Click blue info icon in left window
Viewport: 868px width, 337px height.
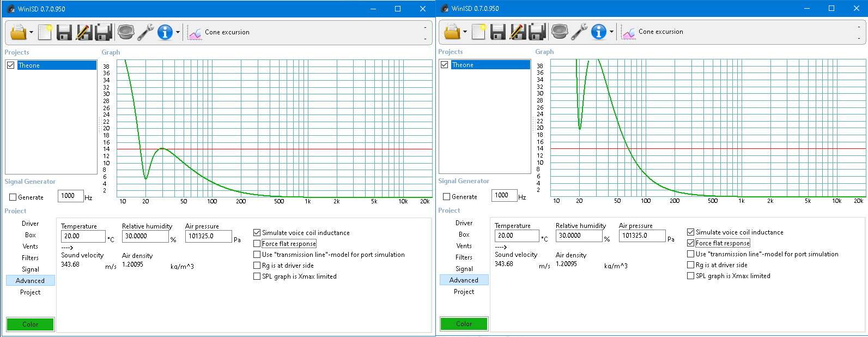pos(165,32)
